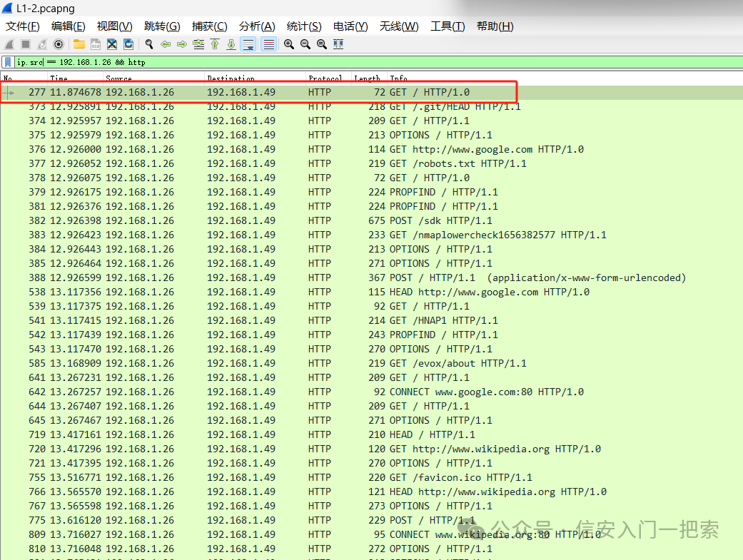Click the display filter bookmark icon
The image size is (743, 560).
point(8,62)
